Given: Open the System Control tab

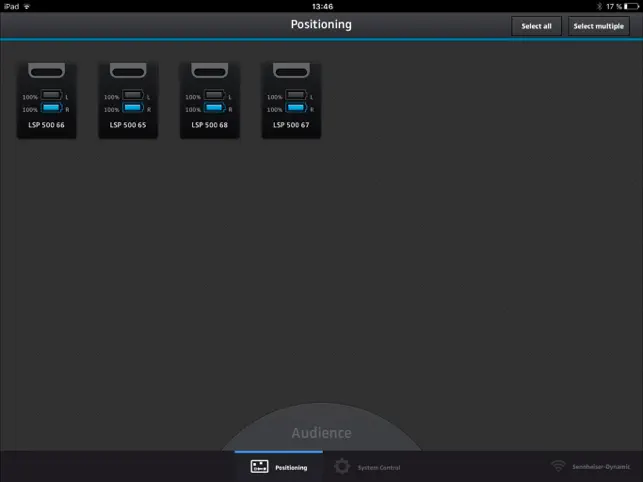Looking at the screenshot, I should pos(367,467).
